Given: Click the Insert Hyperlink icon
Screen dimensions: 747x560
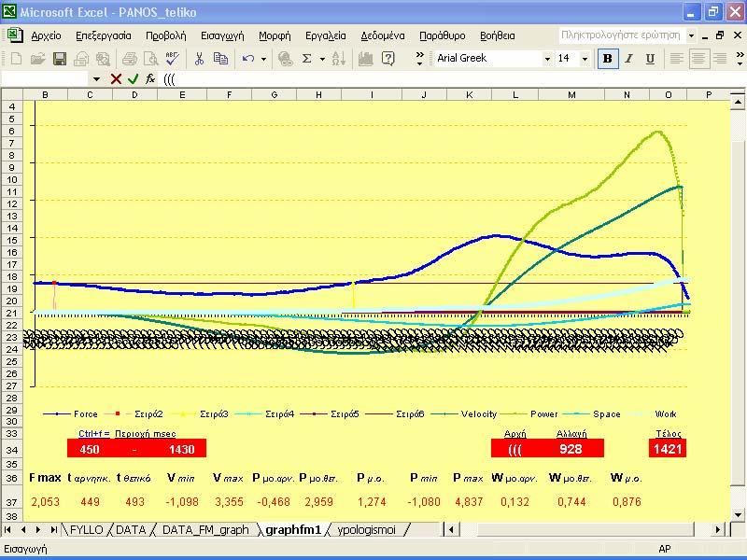Looking at the screenshot, I should [285, 59].
